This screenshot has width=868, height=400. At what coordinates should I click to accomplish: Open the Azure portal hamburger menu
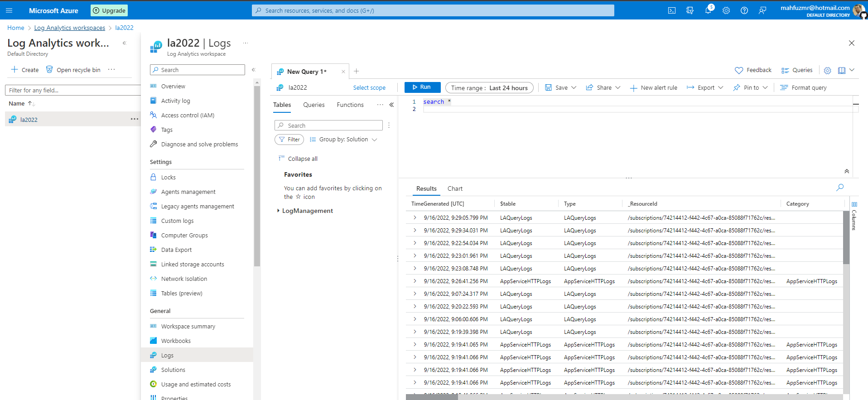coord(9,10)
